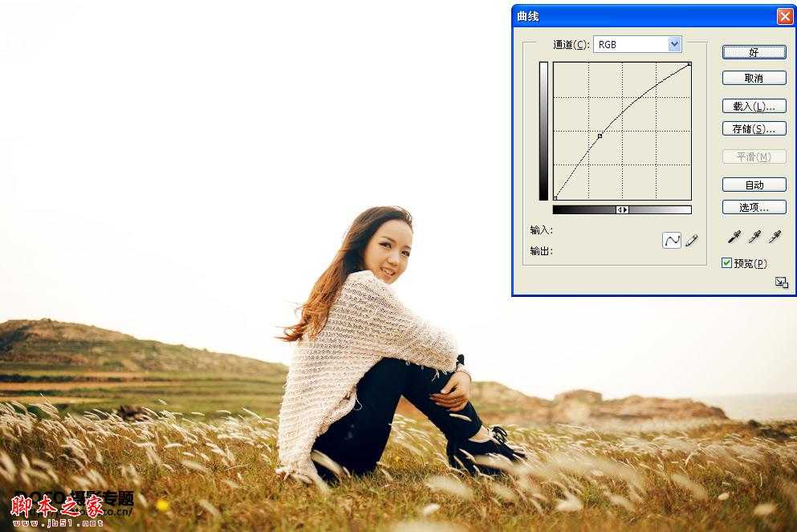The image size is (797, 532).
Task: Open the 选项... (Options) button
Action: coord(754,207)
